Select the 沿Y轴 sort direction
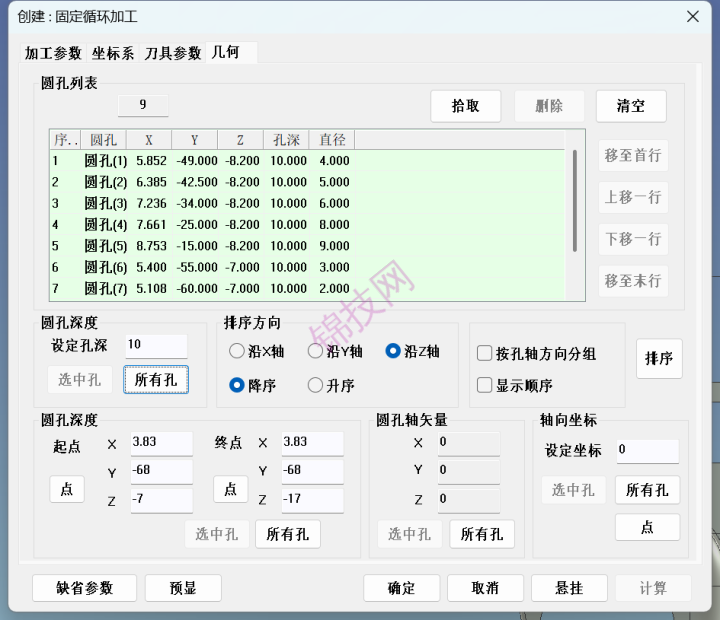 tap(335, 351)
